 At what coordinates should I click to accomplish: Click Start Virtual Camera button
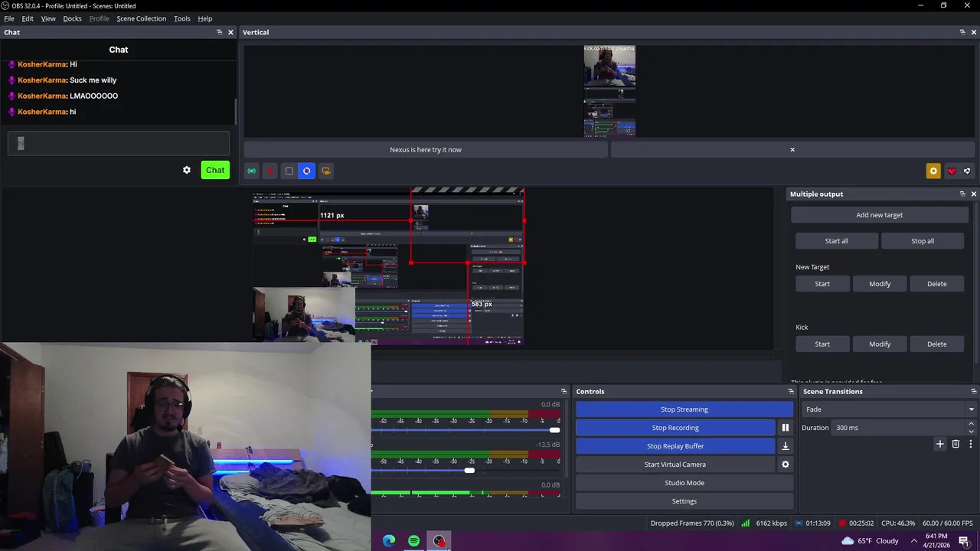click(675, 465)
